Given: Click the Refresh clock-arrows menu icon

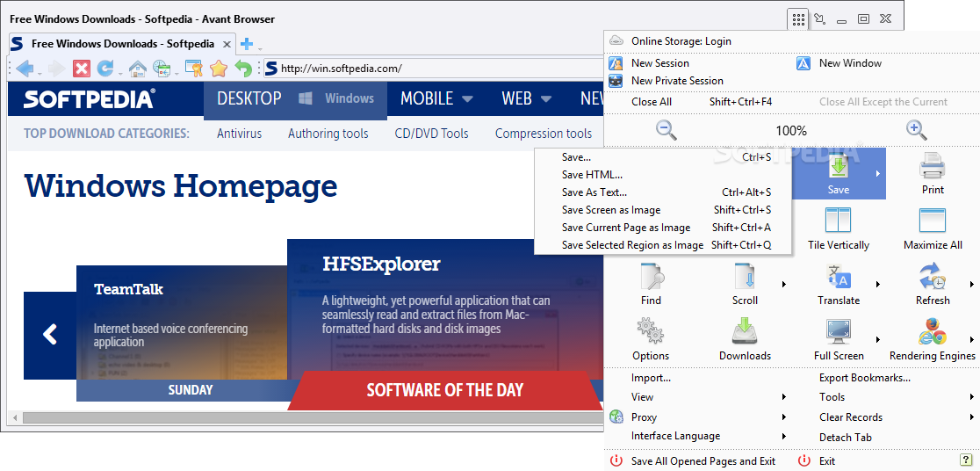Looking at the screenshot, I should coord(933,277).
